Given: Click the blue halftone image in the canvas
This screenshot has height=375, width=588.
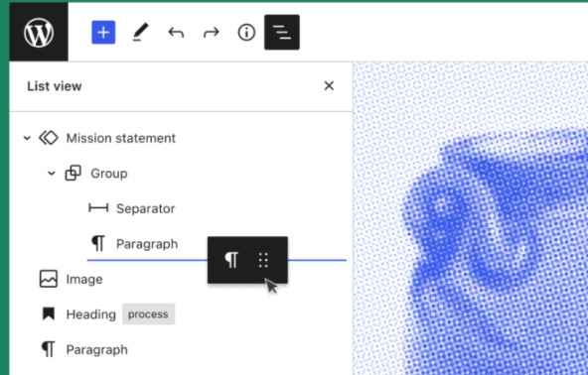Looking at the screenshot, I should (471, 219).
